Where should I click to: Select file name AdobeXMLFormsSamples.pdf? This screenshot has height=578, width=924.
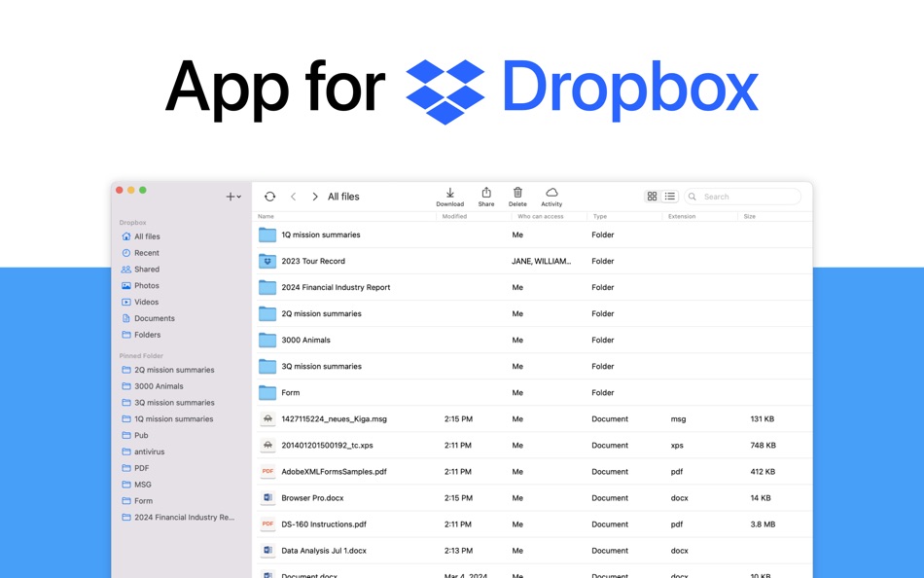coord(335,472)
